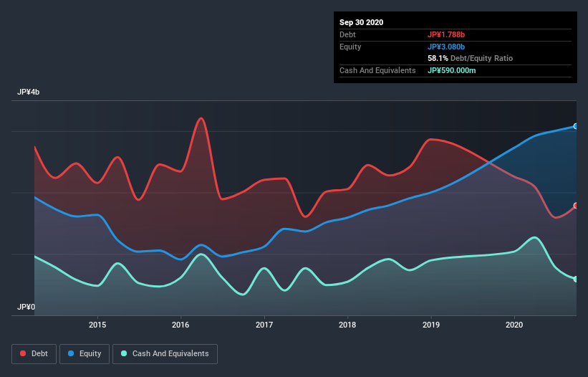Click the 2015 x-axis label

97,325
